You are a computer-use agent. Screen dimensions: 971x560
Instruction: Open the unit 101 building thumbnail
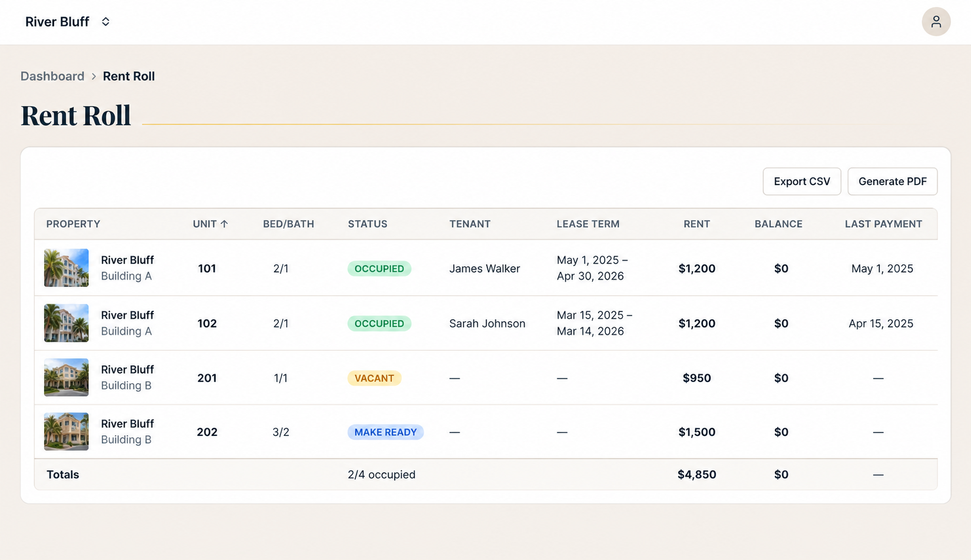coord(66,268)
